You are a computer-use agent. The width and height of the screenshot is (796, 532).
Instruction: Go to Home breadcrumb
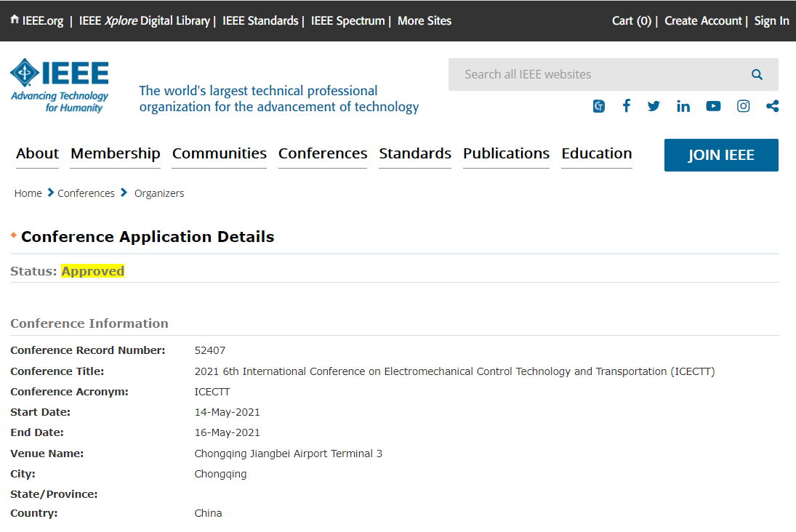(x=28, y=193)
